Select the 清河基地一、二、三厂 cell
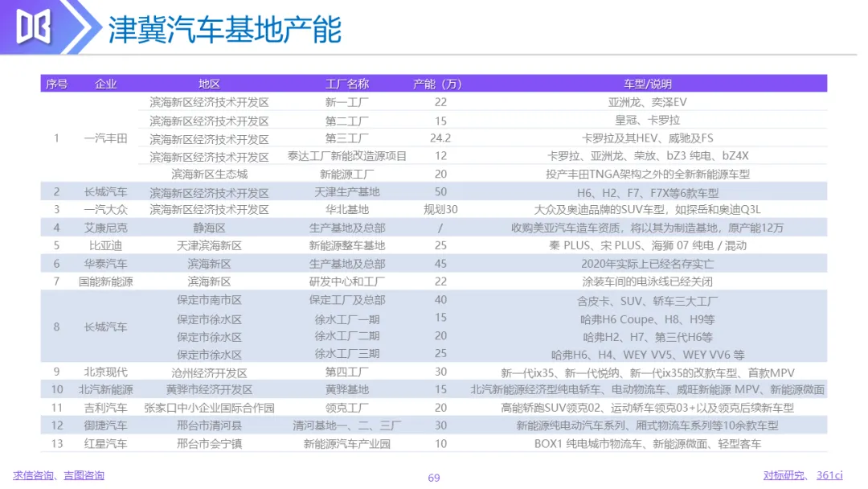Screen dimensions: 868x489 coord(347,425)
